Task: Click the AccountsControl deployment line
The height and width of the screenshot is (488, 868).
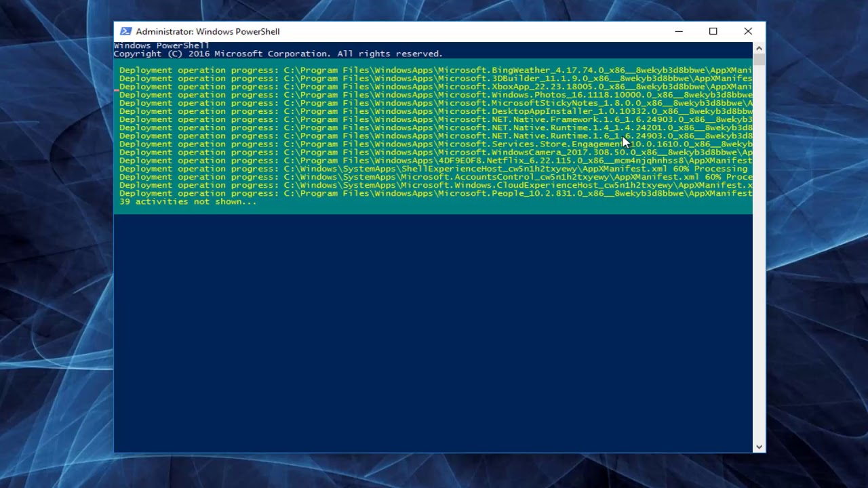Action: tap(435, 177)
